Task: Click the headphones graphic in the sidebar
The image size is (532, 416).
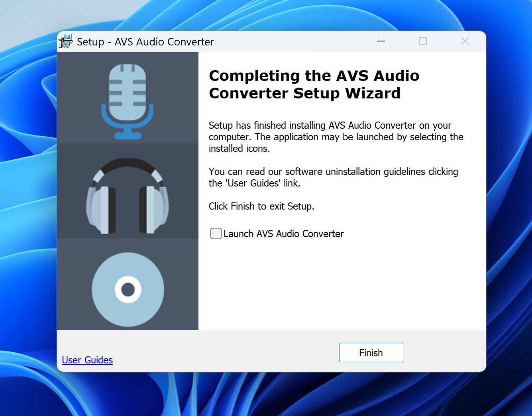Action: tap(128, 196)
